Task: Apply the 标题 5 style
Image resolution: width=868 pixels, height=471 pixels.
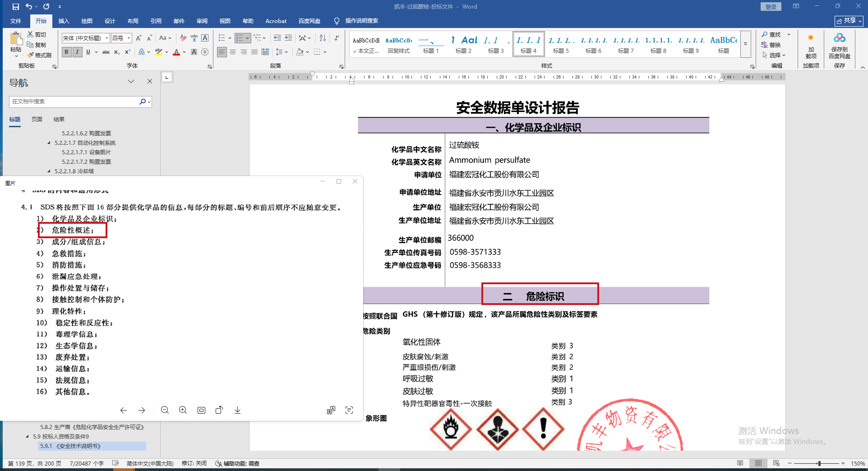Action: tap(561, 44)
